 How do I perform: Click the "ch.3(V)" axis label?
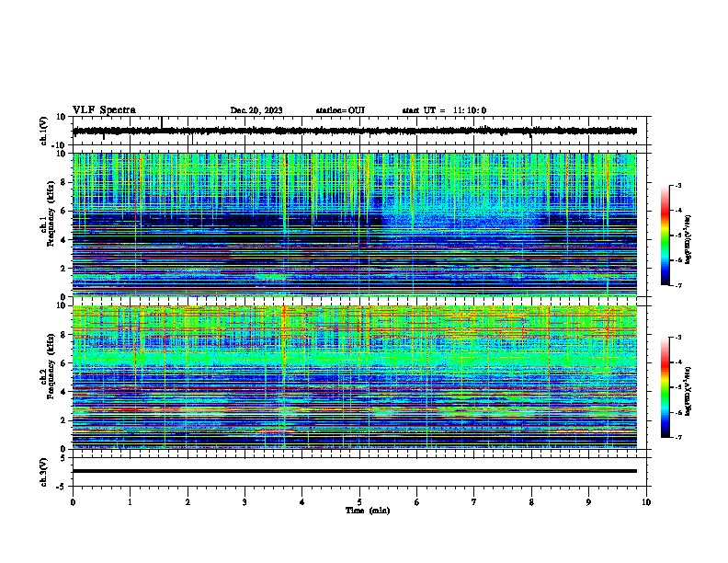[x=44, y=472]
